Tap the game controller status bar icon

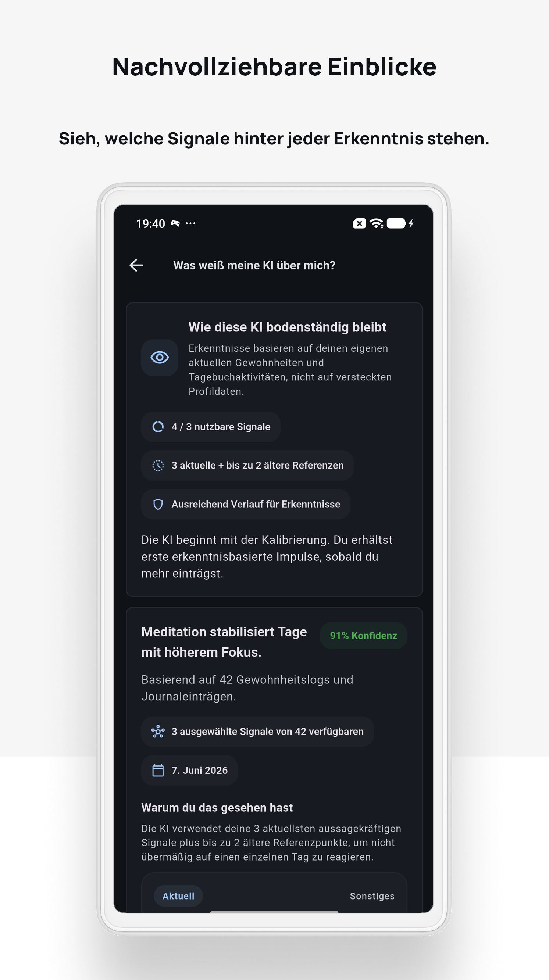175,223
